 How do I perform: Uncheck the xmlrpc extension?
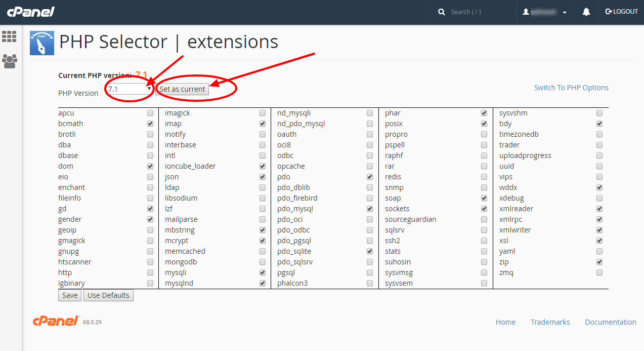(x=599, y=219)
